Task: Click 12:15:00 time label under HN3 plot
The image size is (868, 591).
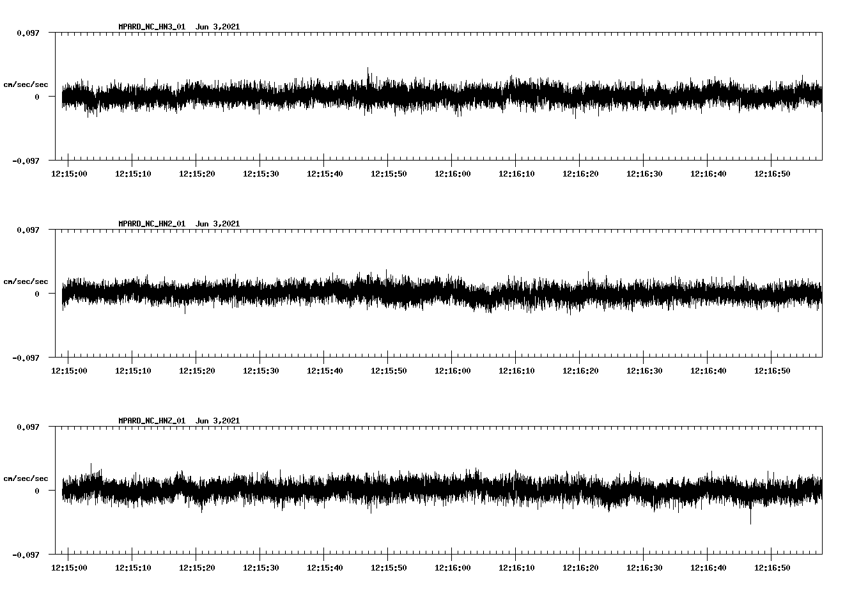Action: (69, 174)
